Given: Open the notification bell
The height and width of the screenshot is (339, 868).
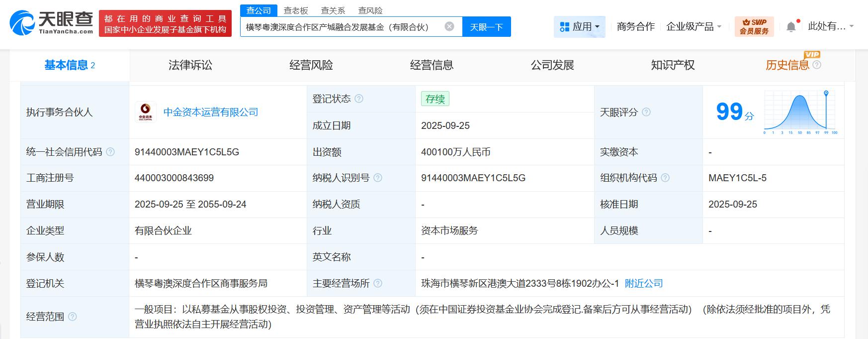Looking at the screenshot, I should click(791, 27).
